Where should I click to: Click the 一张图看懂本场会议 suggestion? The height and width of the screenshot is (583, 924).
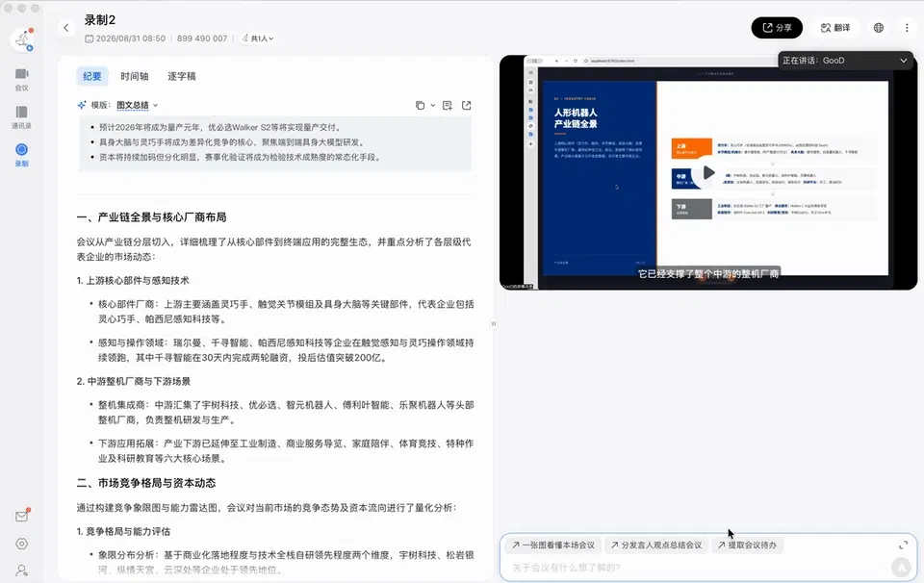pyautogui.click(x=552, y=545)
